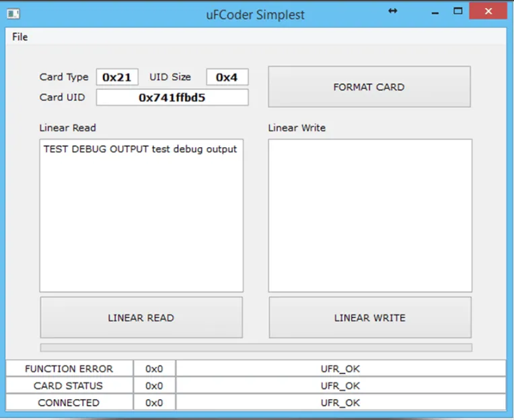Click UFR_OK text in CONNECTED row

point(340,403)
